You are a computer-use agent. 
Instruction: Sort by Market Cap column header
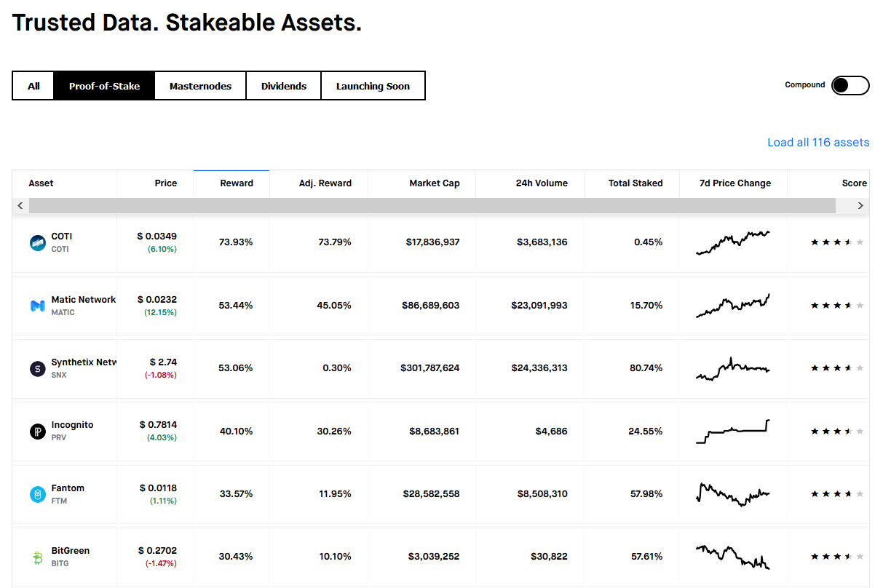435,183
